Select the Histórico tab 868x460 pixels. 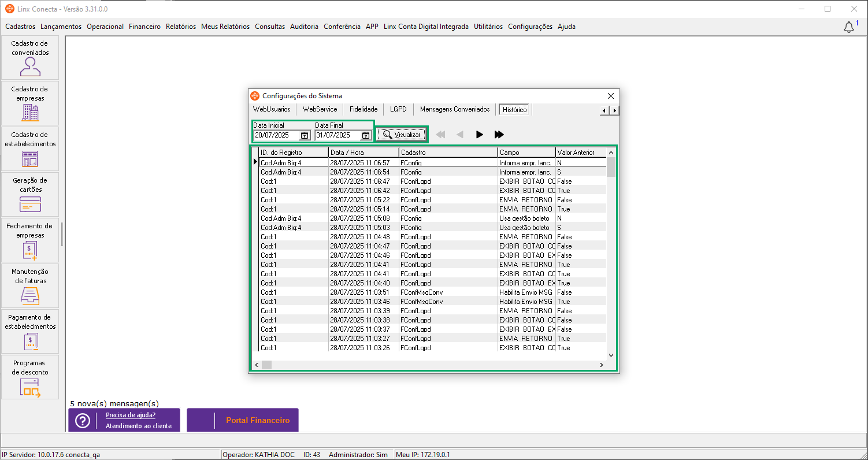[x=514, y=110]
